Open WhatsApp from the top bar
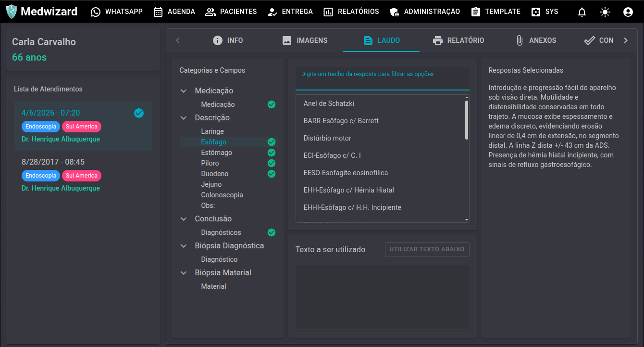Viewport: 644px width, 347px height. coord(117,12)
